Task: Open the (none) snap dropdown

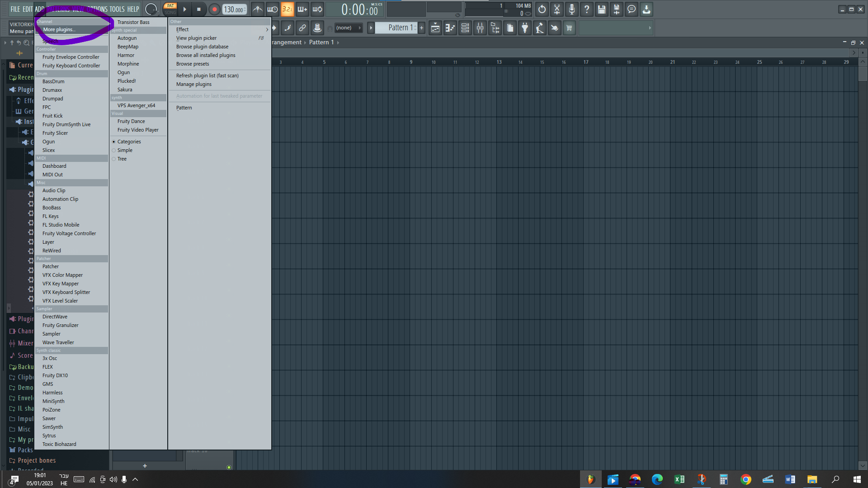Action: [348, 28]
